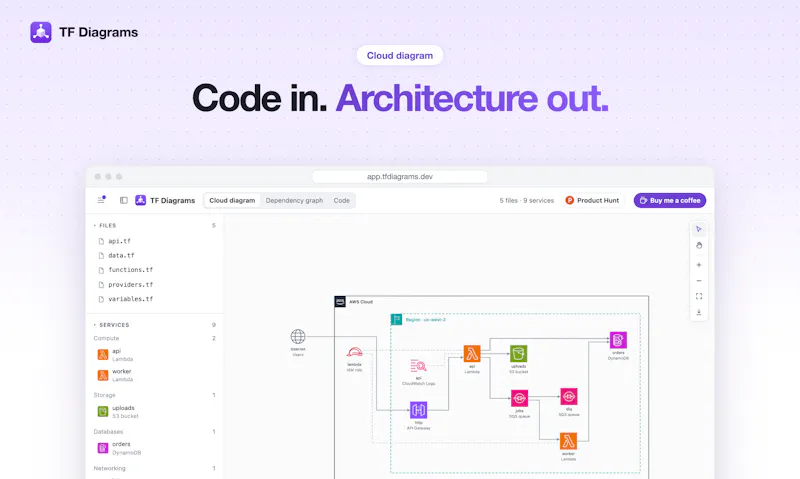Screen dimensions: 800x479
Task: Click the api Lambda node in diagram
Action: 472,354
